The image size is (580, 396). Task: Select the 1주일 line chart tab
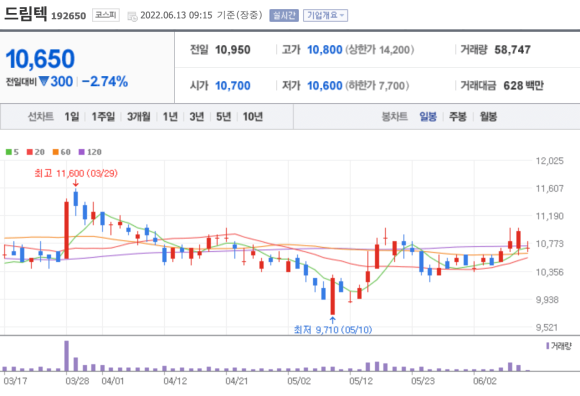(x=103, y=117)
